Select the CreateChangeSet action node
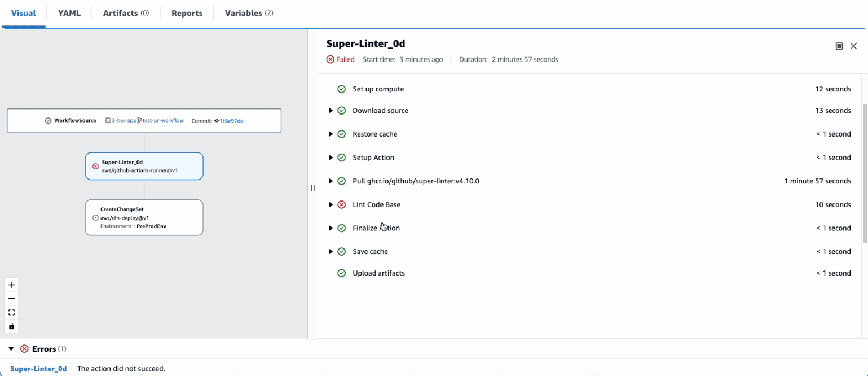 (144, 217)
